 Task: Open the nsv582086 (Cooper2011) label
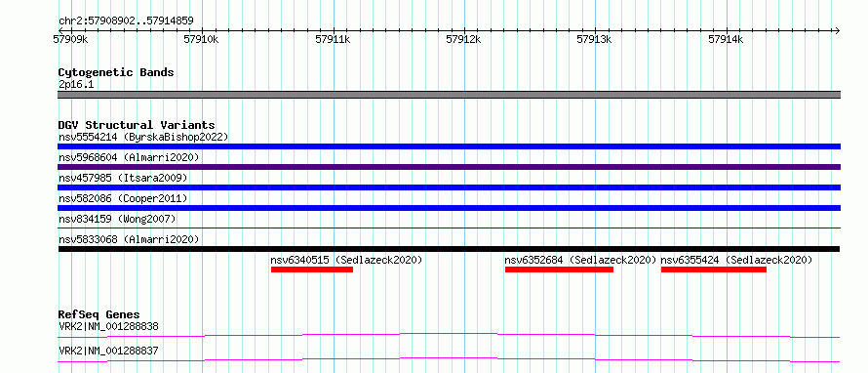click(123, 198)
